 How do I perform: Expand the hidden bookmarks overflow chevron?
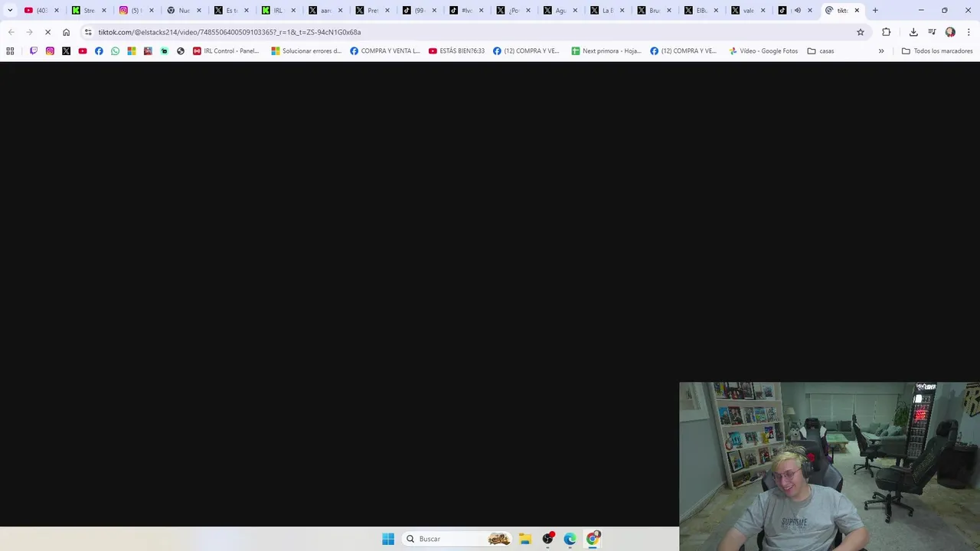pyautogui.click(x=881, y=51)
